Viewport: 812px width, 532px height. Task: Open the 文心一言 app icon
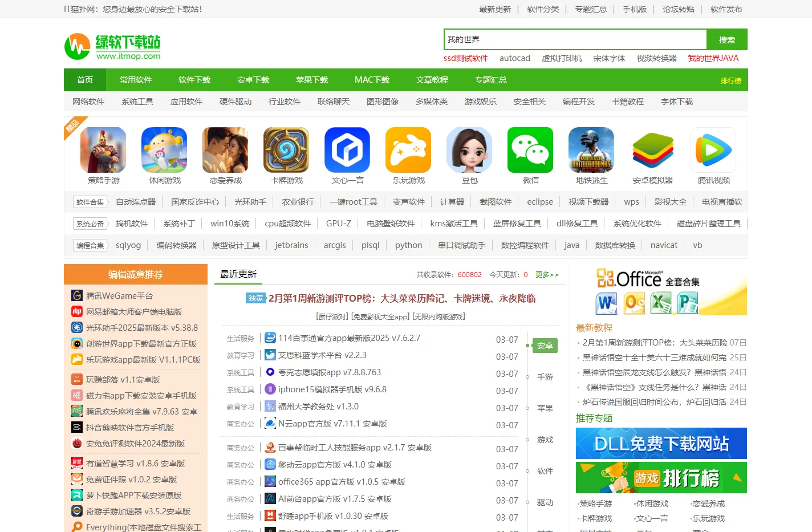pos(347,150)
